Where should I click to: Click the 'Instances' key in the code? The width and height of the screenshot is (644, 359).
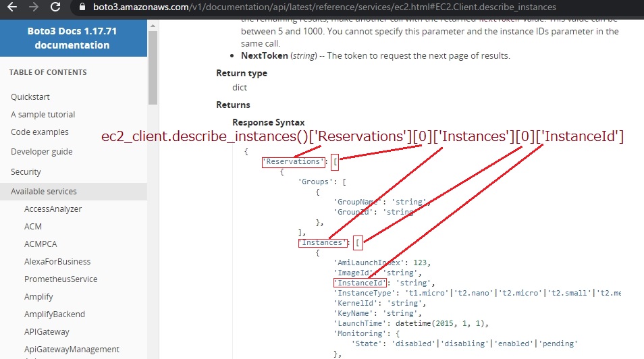(x=323, y=243)
